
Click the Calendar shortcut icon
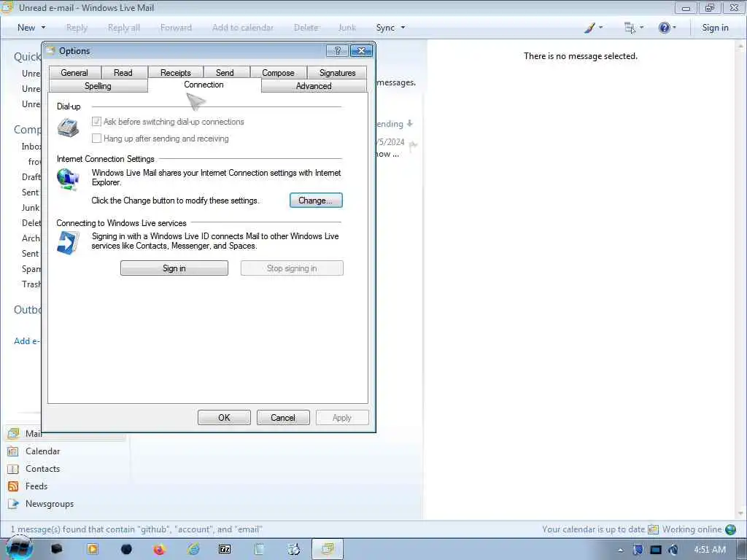(13, 451)
